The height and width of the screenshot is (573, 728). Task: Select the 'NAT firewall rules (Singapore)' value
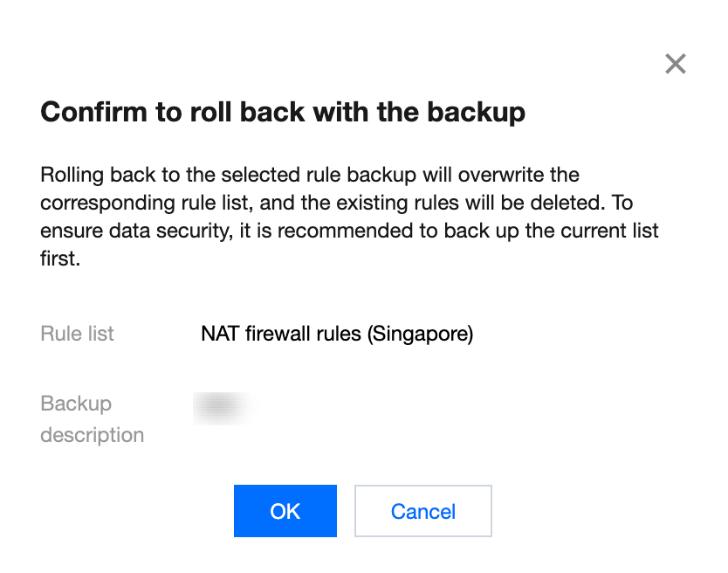(336, 334)
